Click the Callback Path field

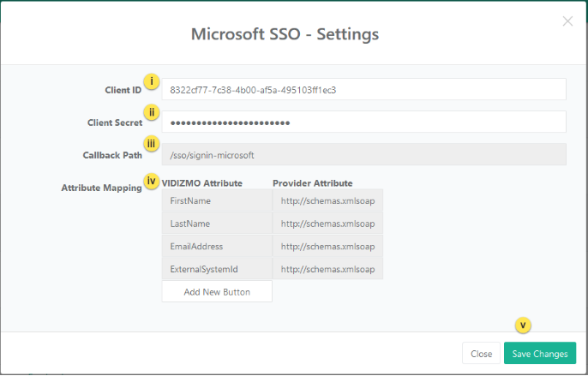point(363,155)
